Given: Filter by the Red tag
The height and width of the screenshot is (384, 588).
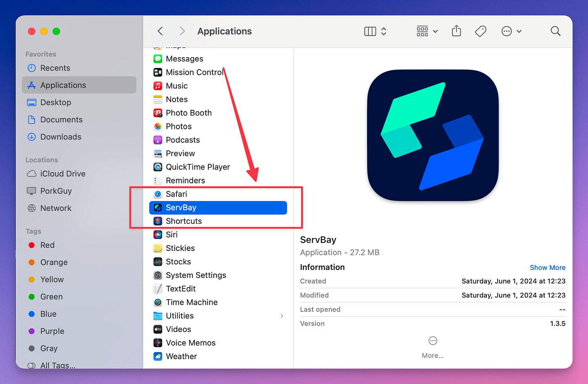Looking at the screenshot, I should [79, 245].
